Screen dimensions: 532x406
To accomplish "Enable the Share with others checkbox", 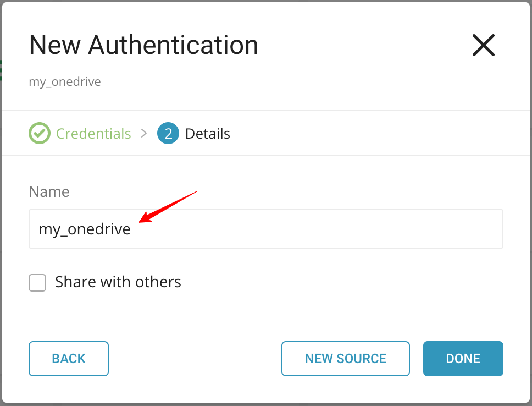I will pyautogui.click(x=37, y=283).
